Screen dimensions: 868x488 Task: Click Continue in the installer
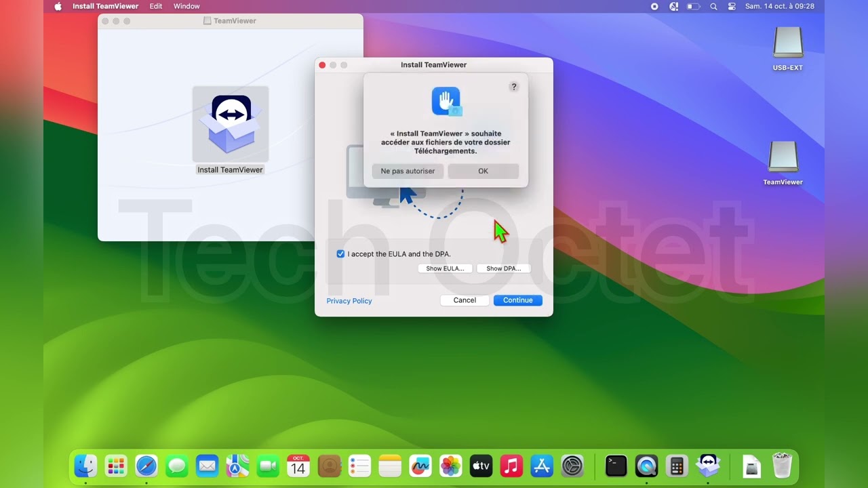click(518, 300)
